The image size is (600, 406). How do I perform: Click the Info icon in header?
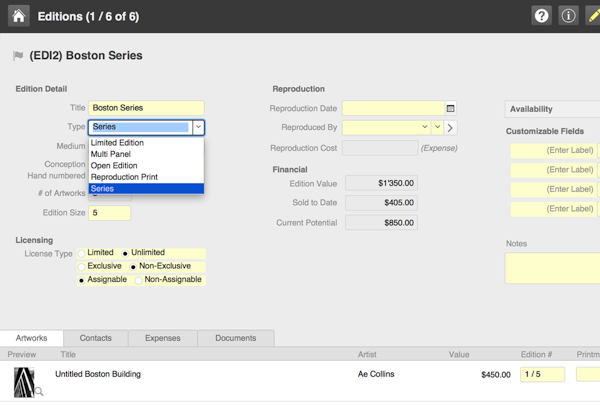point(568,16)
